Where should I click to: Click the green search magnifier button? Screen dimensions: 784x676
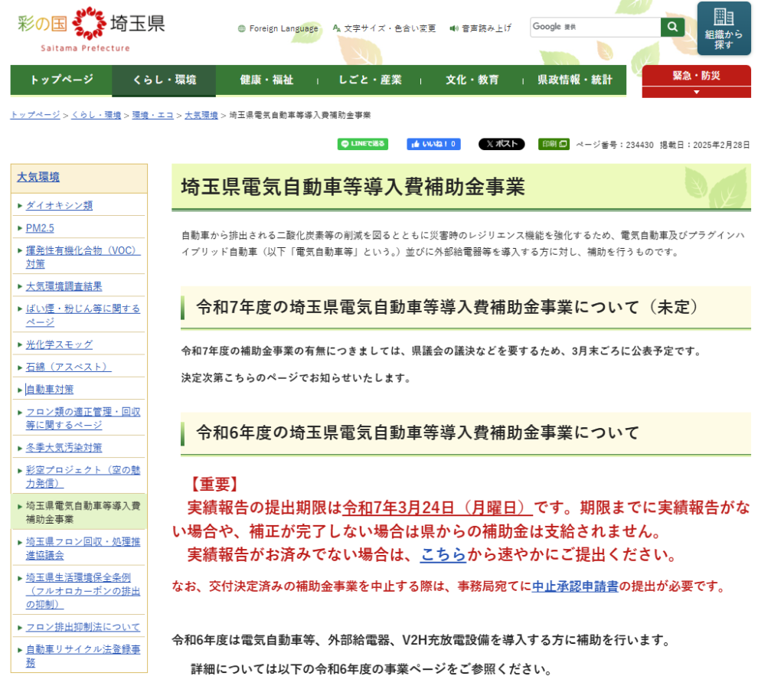(672, 27)
